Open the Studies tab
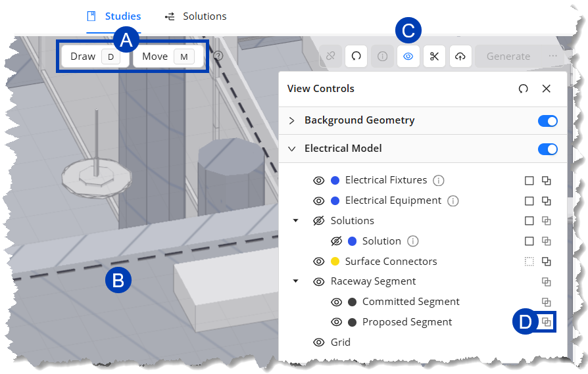 (114, 16)
